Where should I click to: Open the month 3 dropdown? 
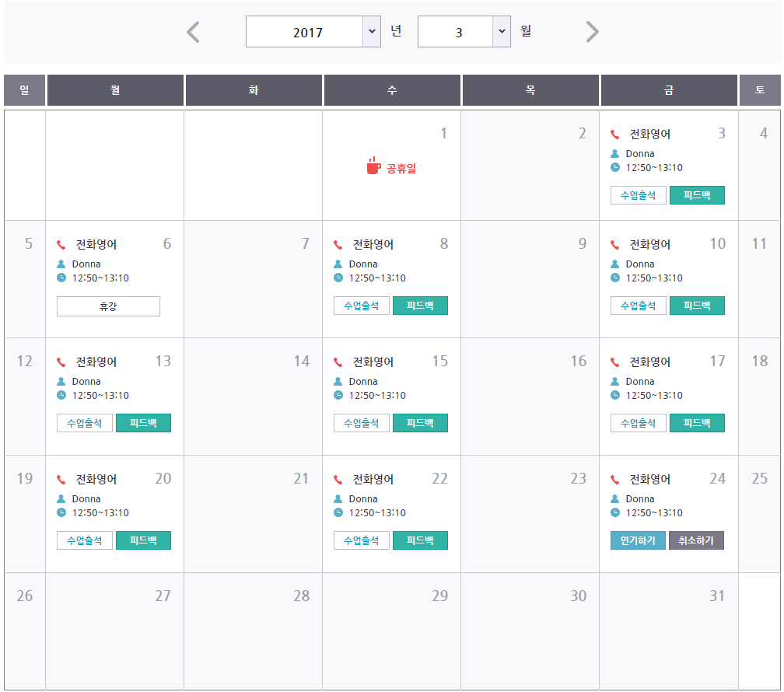[464, 32]
